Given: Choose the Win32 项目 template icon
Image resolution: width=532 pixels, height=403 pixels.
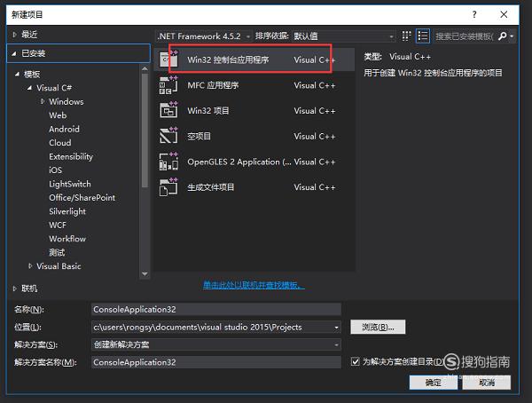Looking at the screenshot, I should (x=168, y=110).
